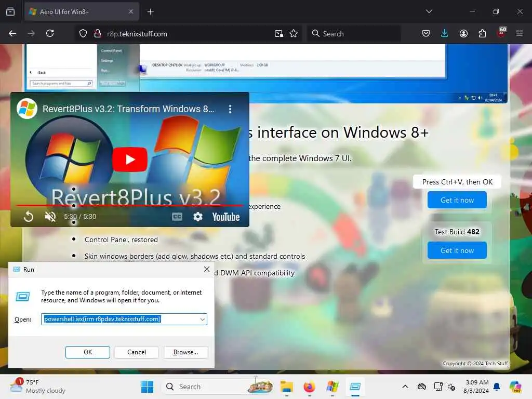Click the cloud sync tray icon

coord(422,387)
